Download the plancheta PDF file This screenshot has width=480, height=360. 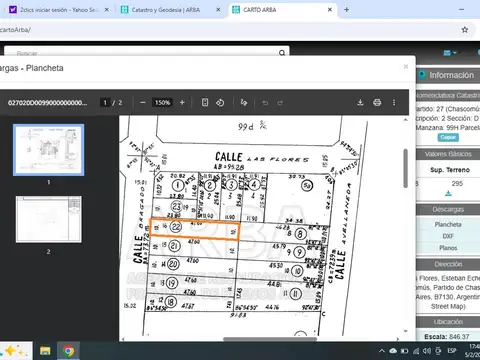click(x=360, y=102)
